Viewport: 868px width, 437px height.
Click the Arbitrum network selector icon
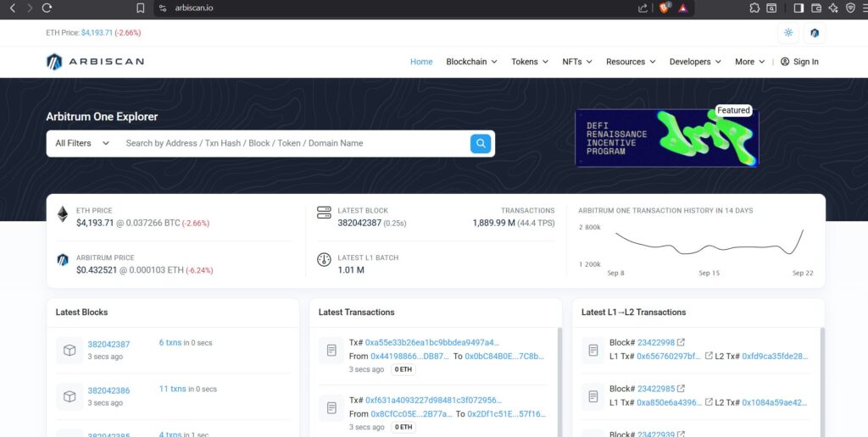click(x=814, y=33)
